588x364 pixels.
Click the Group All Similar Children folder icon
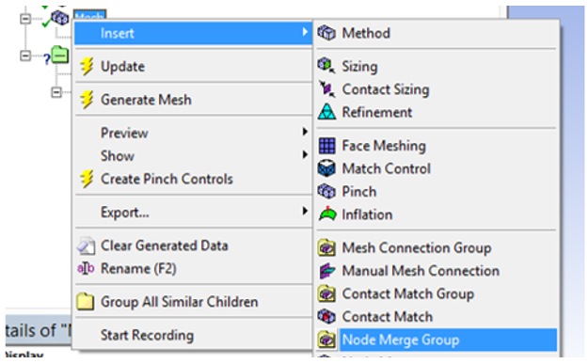point(86,302)
